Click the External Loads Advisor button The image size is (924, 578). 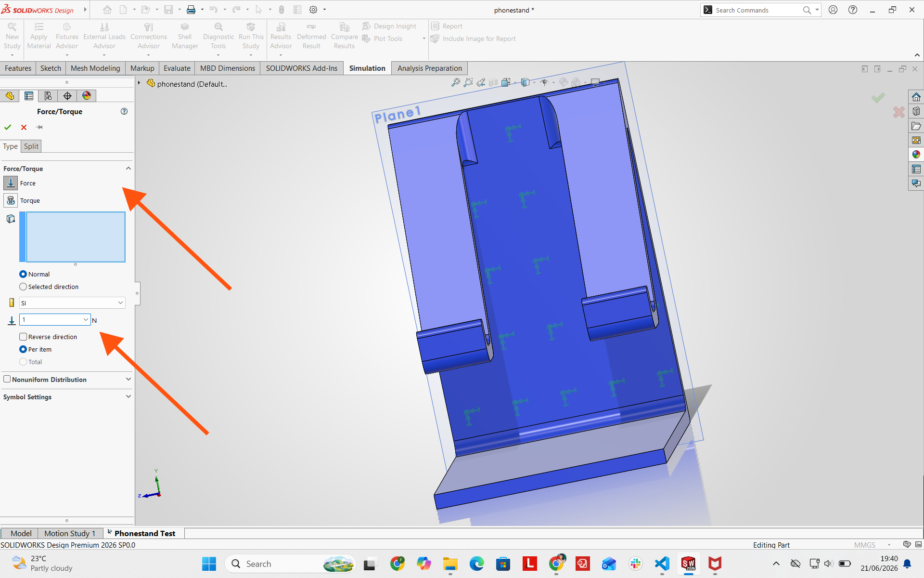pos(104,37)
